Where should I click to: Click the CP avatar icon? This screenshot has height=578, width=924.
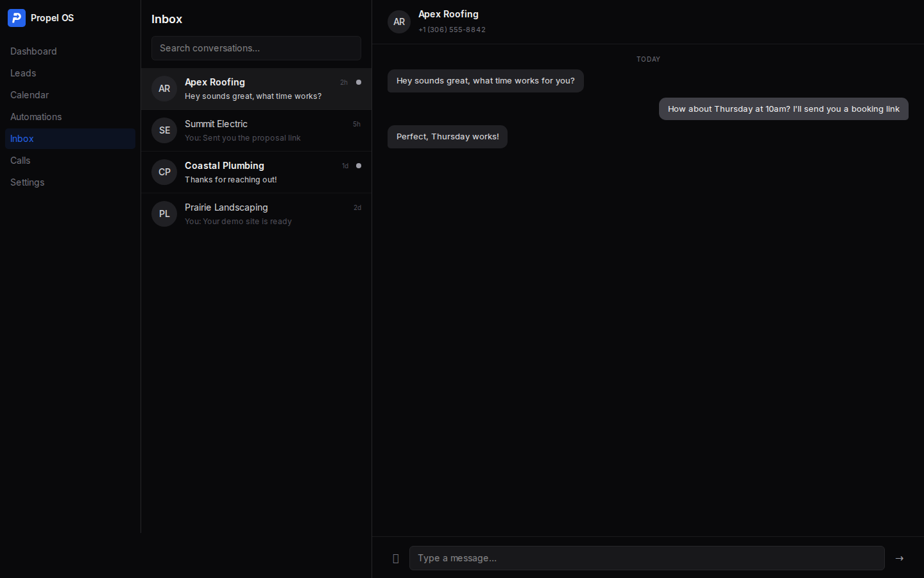click(164, 172)
